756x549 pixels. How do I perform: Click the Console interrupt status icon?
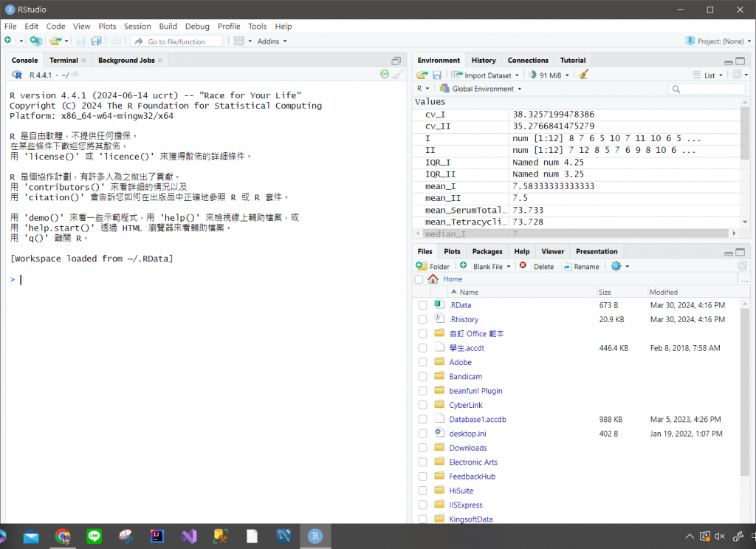click(x=385, y=75)
